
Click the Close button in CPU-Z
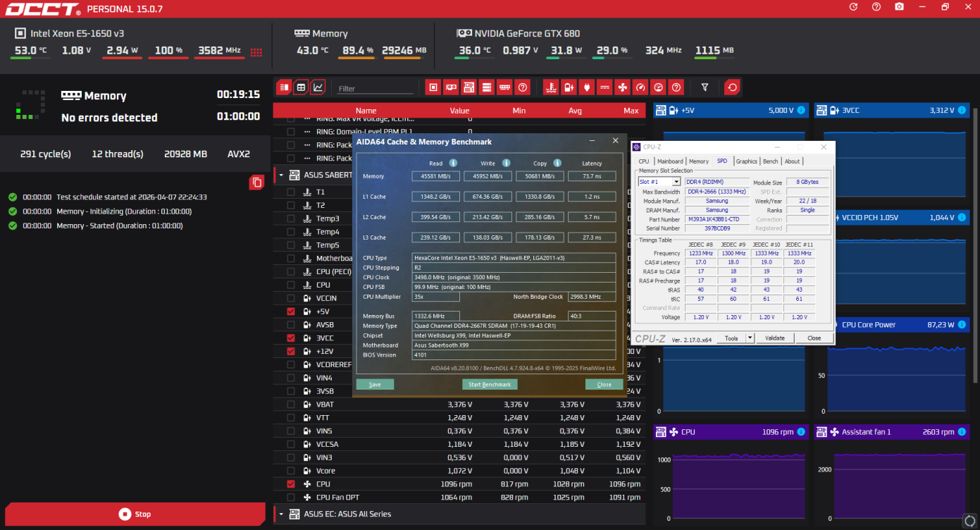pos(814,338)
